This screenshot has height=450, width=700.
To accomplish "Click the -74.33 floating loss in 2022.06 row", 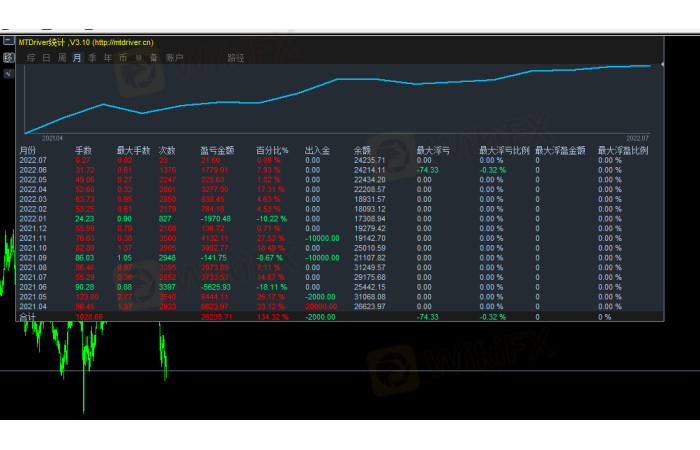I will (x=428, y=170).
